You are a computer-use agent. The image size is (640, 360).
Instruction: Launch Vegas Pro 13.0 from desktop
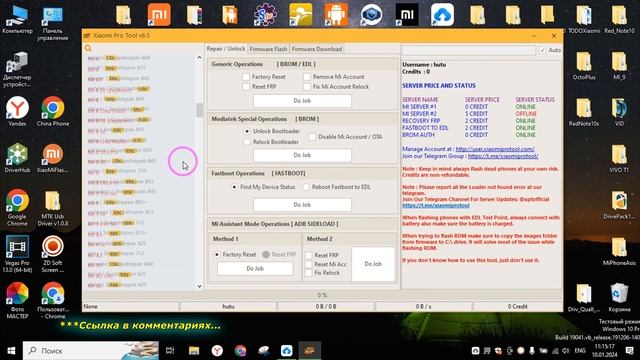coord(17,254)
